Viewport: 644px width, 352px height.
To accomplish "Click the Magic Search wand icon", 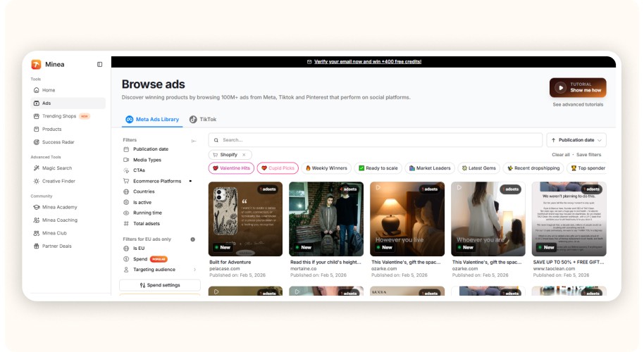I will (x=36, y=168).
